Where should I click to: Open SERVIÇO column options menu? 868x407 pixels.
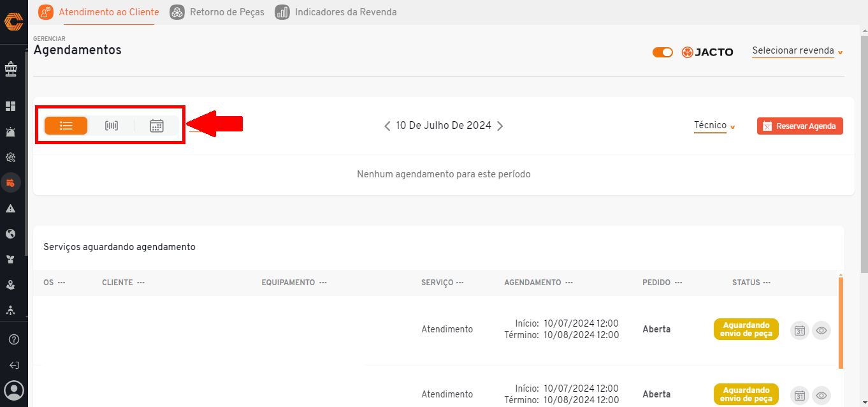click(x=459, y=283)
